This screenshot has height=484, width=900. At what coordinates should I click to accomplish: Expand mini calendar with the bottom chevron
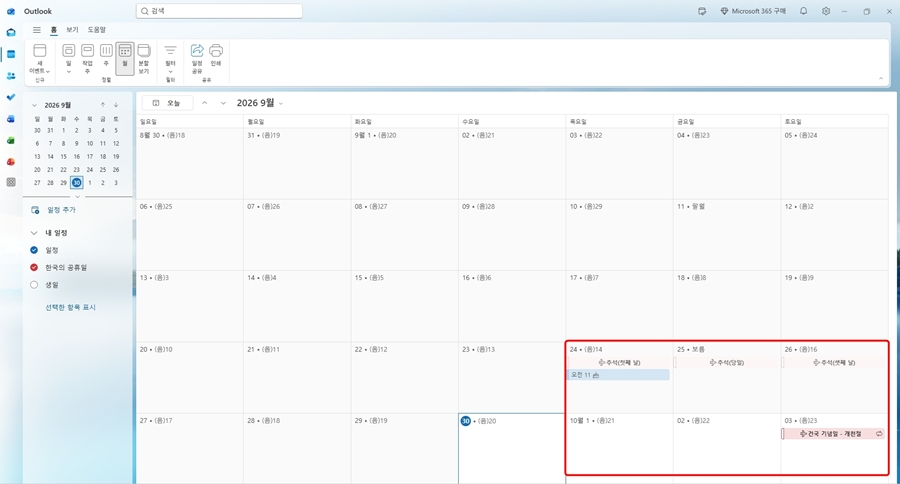point(77,196)
